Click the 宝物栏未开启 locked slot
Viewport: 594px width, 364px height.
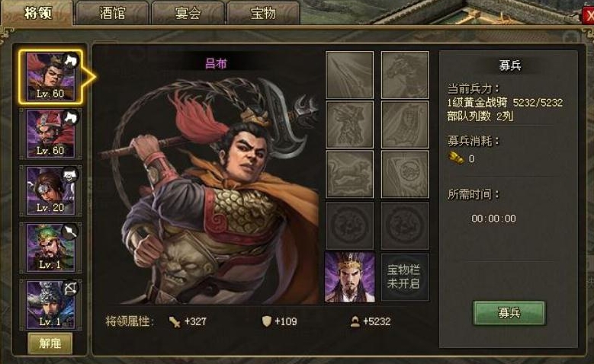tap(405, 277)
